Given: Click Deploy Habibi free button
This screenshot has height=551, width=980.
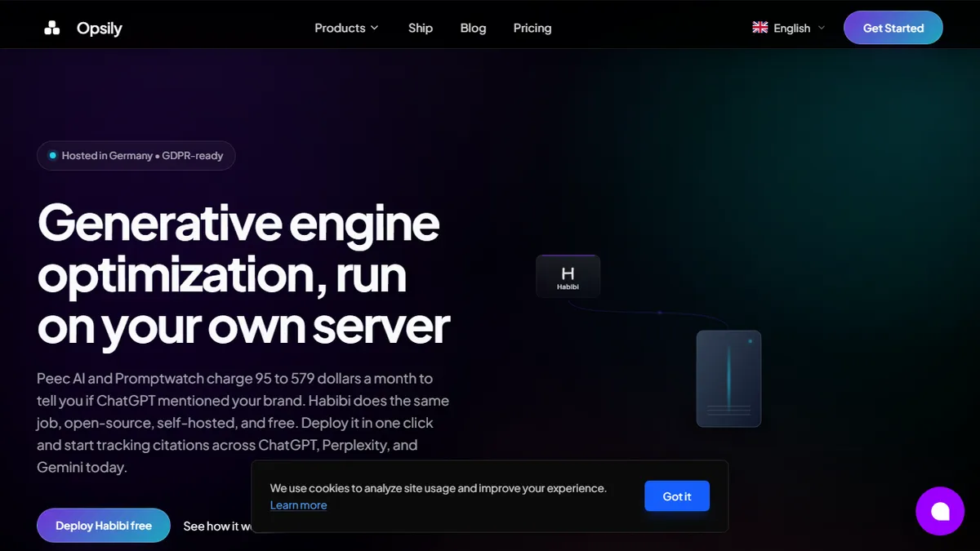Looking at the screenshot, I should click(104, 526).
